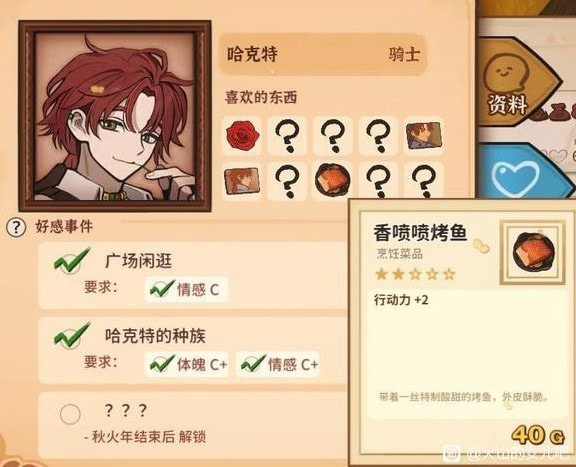576x467 pixels.
Task: Click 哈克特's character portrait
Action: point(115,116)
